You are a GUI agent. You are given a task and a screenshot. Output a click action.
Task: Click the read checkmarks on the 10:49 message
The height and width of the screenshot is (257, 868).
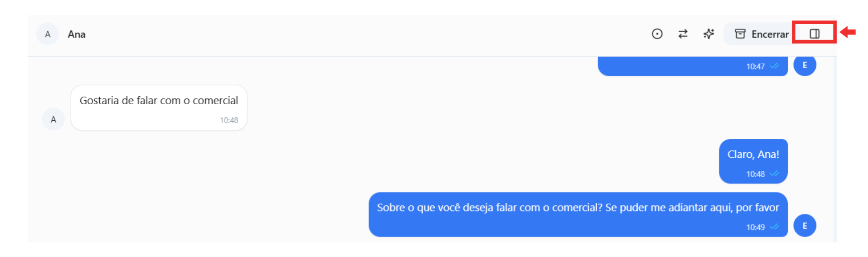(x=774, y=227)
